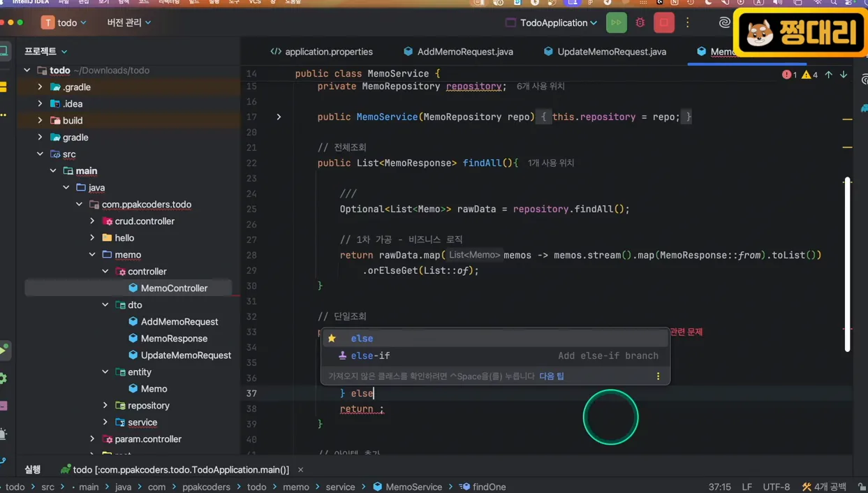Select the service package in tree
The height and width of the screenshot is (493, 868).
(x=142, y=422)
